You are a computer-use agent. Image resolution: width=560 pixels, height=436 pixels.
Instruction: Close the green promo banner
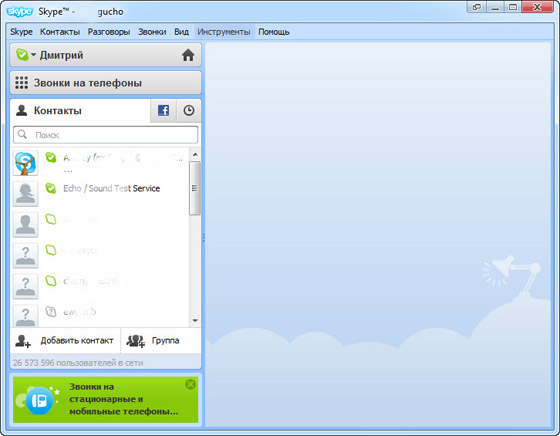tap(190, 384)
